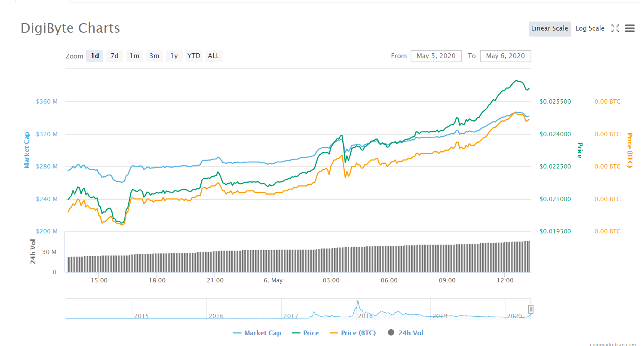Grab the navigator right range handle

[531, 309]
